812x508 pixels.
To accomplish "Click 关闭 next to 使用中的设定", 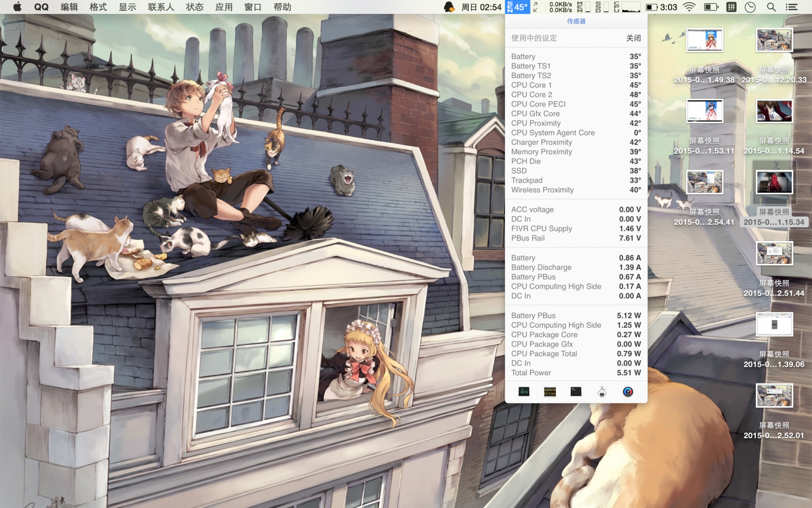I will click(633, 38).
